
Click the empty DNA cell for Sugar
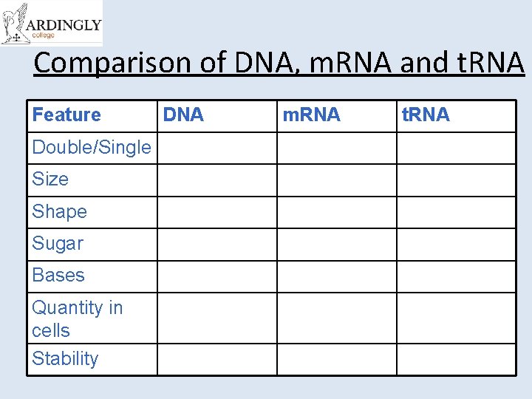click(x=216, y=244)
